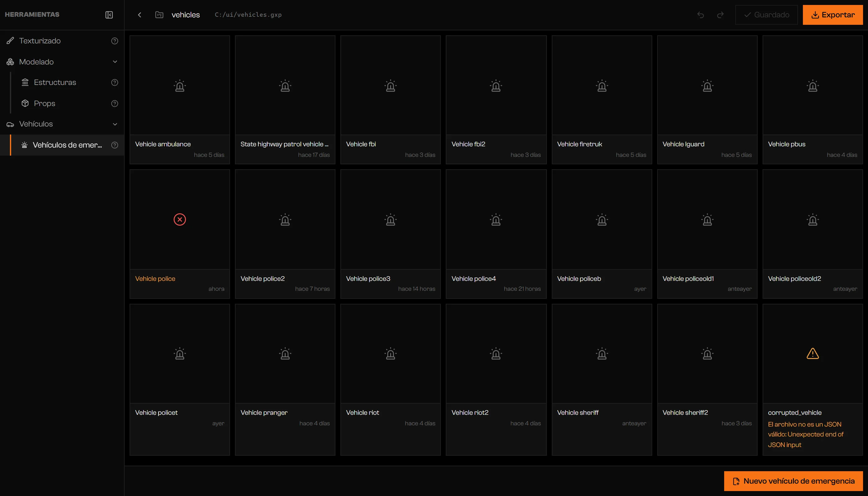Click the warning triangle on corrupted_vehicle
The image size is (868, 496).
[x=813, y=354]
